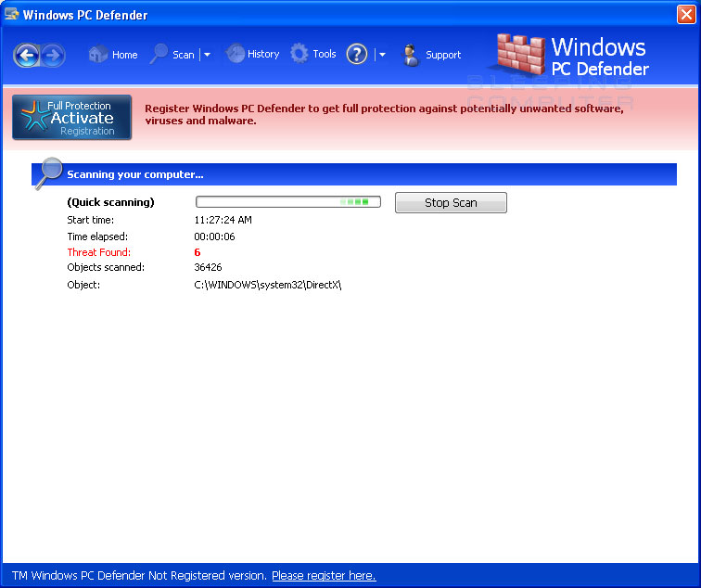Click the red 'Threat Found:' label
This screenshot has height=588, width=701.
99,252
